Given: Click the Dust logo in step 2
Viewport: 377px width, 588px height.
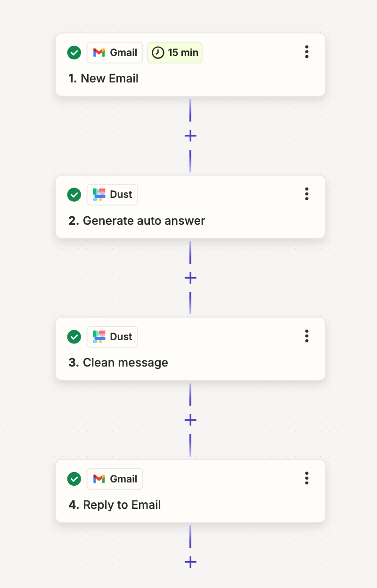Looking at the screenshot, I should click(99, 195).
